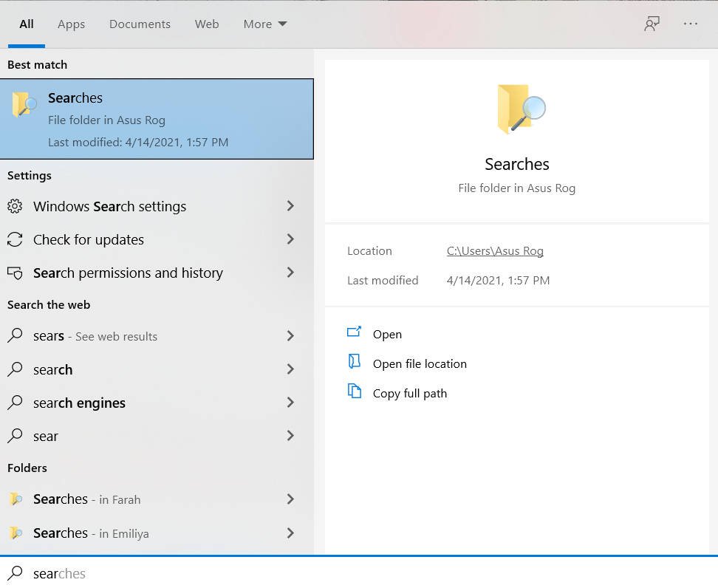The width and height of the screenshot is (718, 588).
Task: Expand the sears web result arrow
Action: point(290,335)
